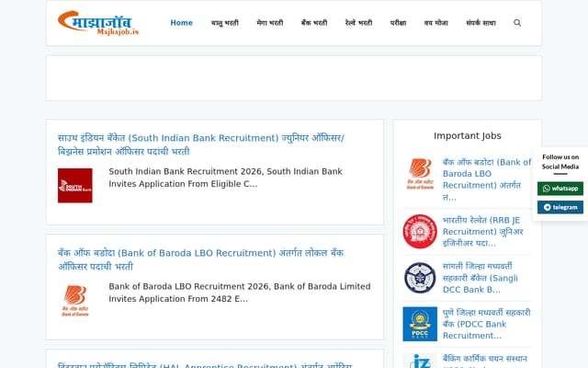
Task: Open बँक भरती menu item
Action: [x=314, y=23]
